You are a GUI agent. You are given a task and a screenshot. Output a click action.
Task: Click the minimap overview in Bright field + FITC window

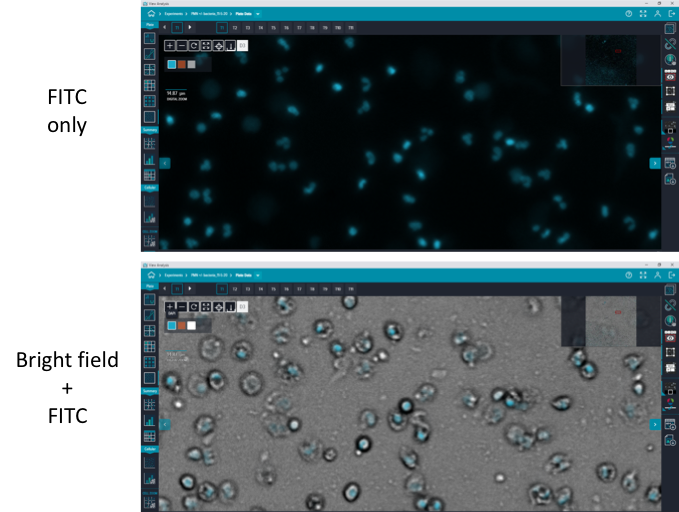611,321
